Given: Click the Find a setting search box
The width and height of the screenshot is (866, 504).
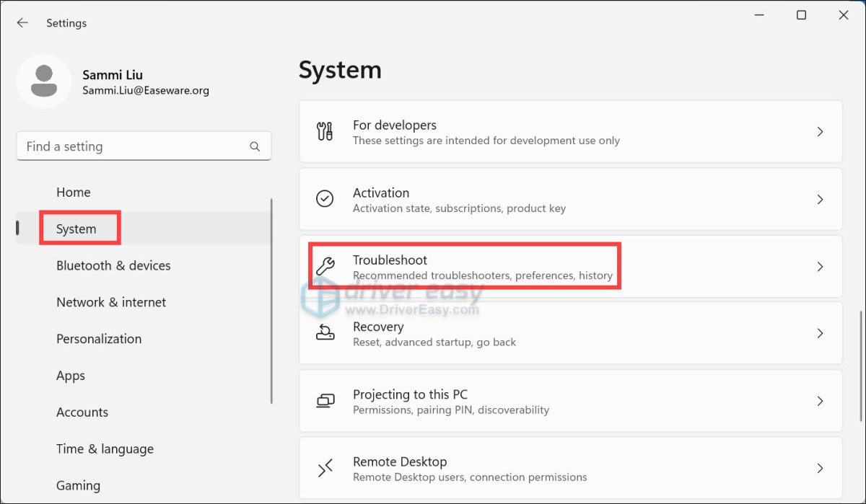Looking at the screenshot, I should tap(134, 146).
